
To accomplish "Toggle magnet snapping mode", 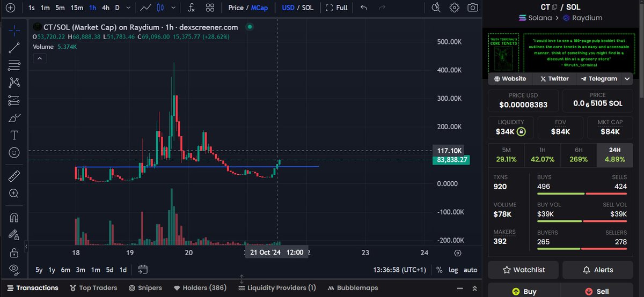I will pyautogui.click(x=14, y=217).
